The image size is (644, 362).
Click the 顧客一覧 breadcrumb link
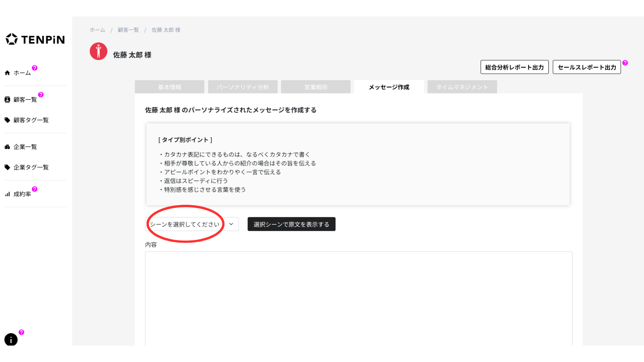(128, 30)
